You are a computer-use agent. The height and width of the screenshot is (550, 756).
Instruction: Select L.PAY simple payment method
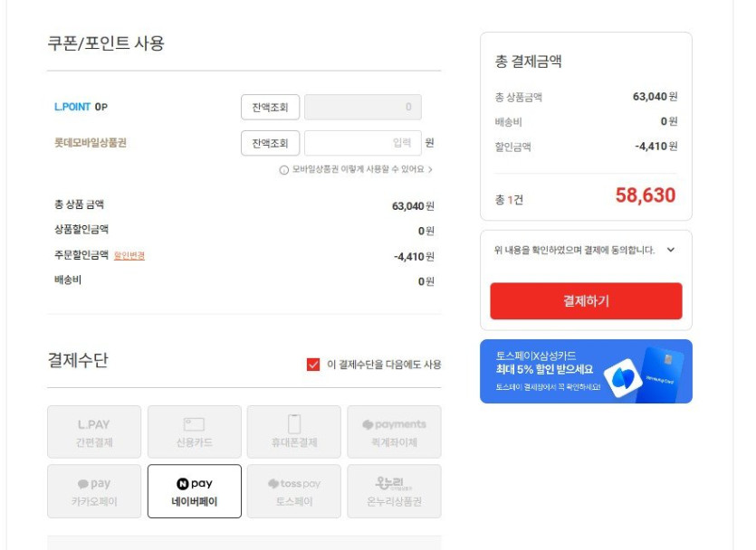[94, 431]
